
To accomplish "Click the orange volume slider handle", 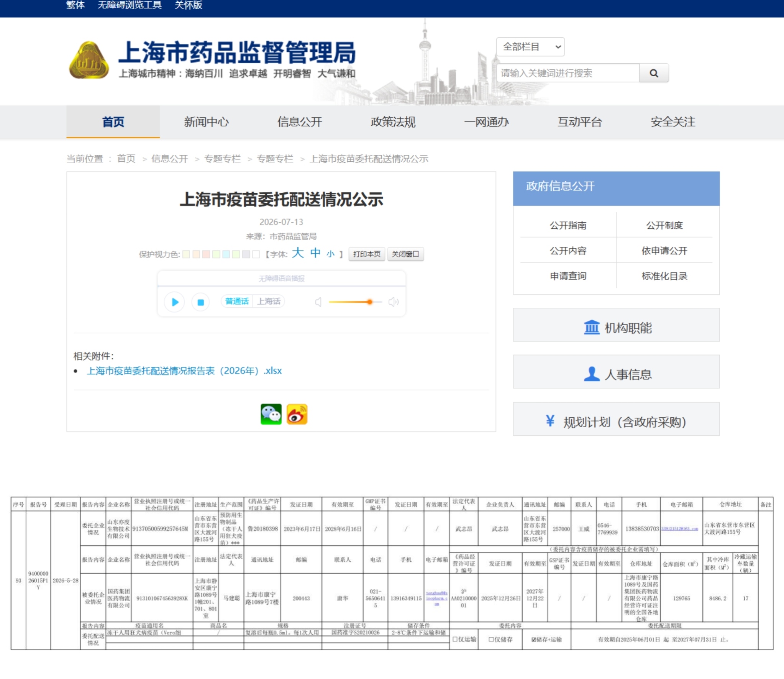I will (370, 302).
